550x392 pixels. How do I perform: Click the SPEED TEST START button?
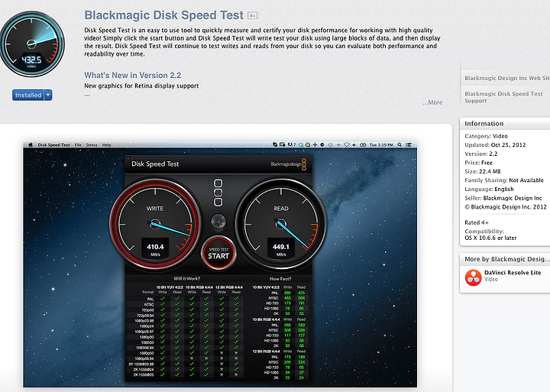pos(218,253)
